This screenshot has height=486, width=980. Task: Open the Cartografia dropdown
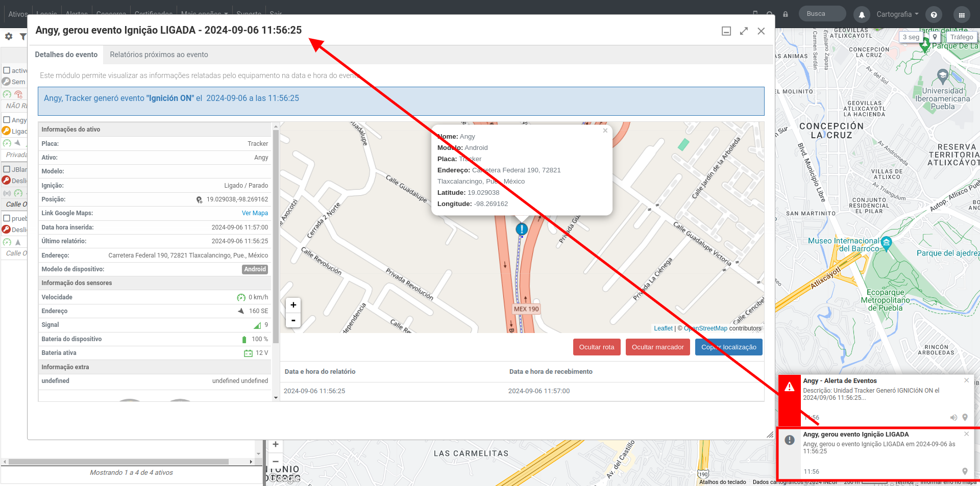(x=897, y=14)
